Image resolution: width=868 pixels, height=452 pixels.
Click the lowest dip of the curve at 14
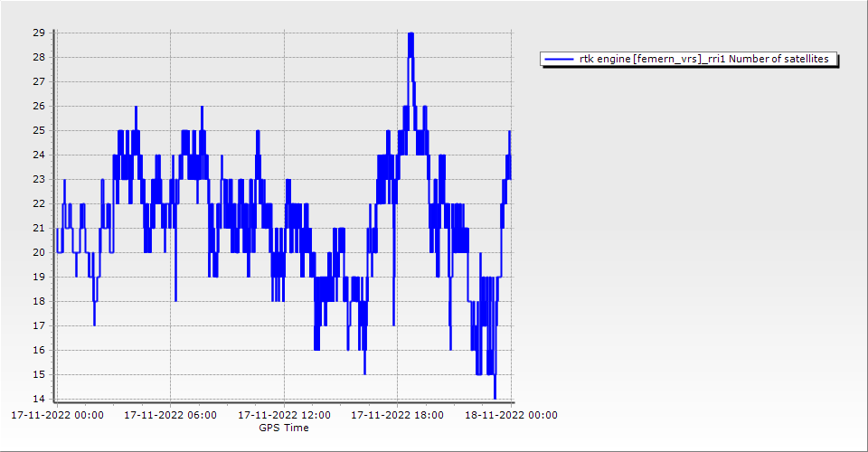[x=495, y=397]
